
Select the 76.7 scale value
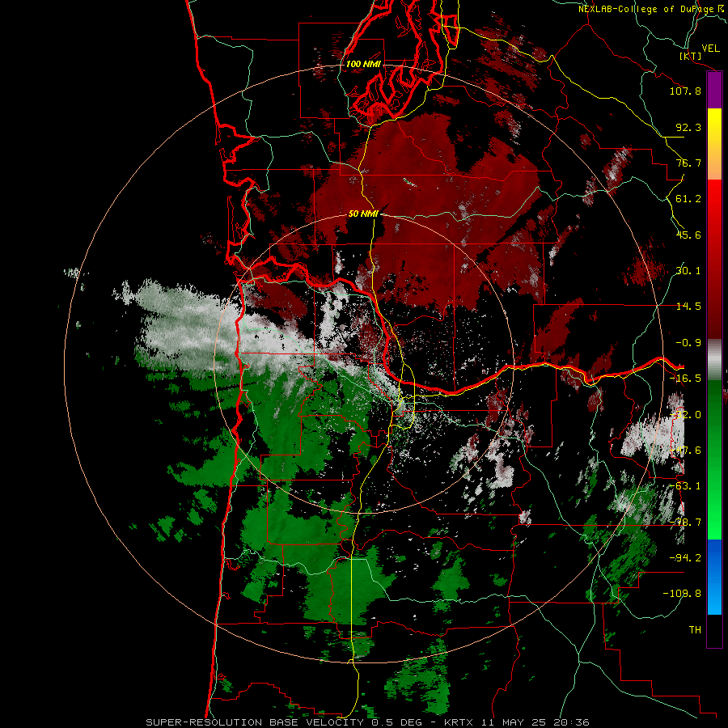click(x=688, y=163)
